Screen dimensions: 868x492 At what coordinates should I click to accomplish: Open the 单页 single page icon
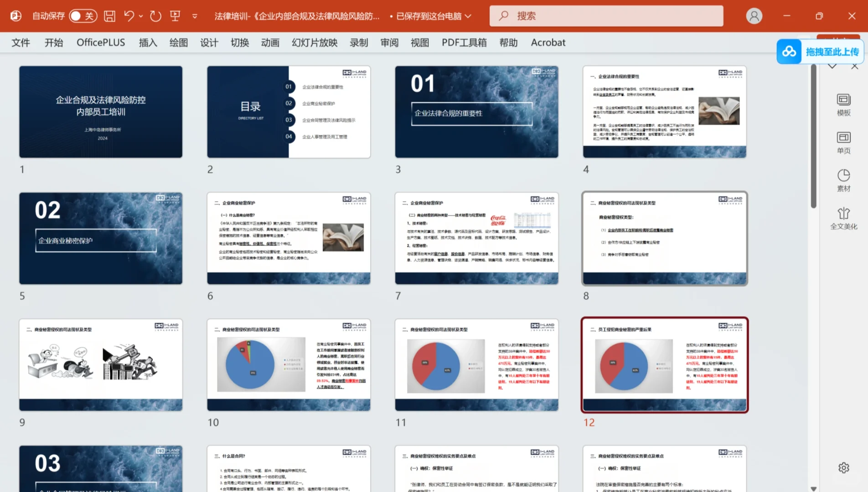coord(844,143)
